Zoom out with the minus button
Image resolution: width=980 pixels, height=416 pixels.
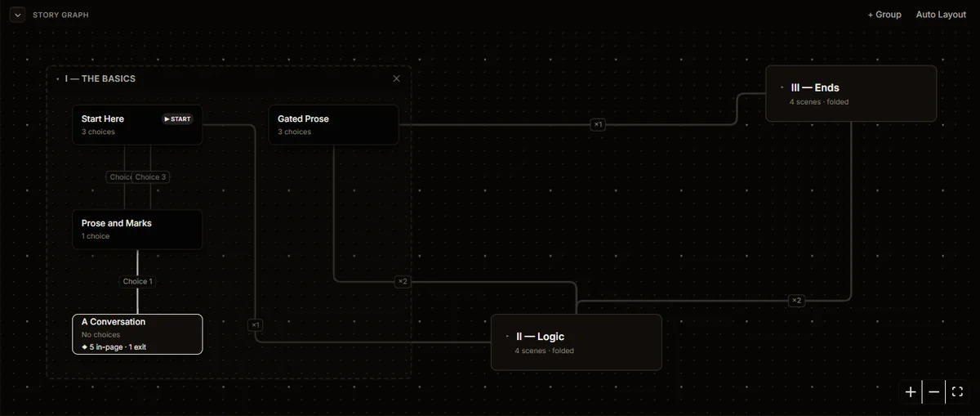[934, 391]
